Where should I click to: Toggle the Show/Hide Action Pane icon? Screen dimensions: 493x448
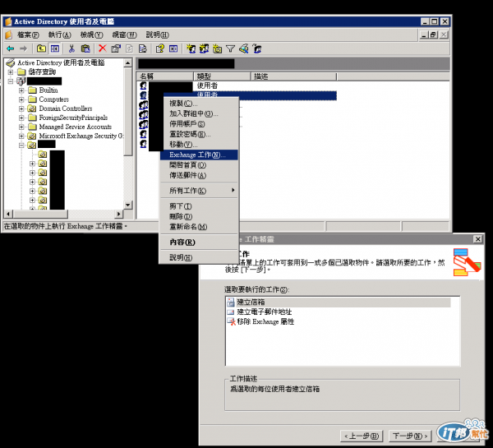pos(173,48)
